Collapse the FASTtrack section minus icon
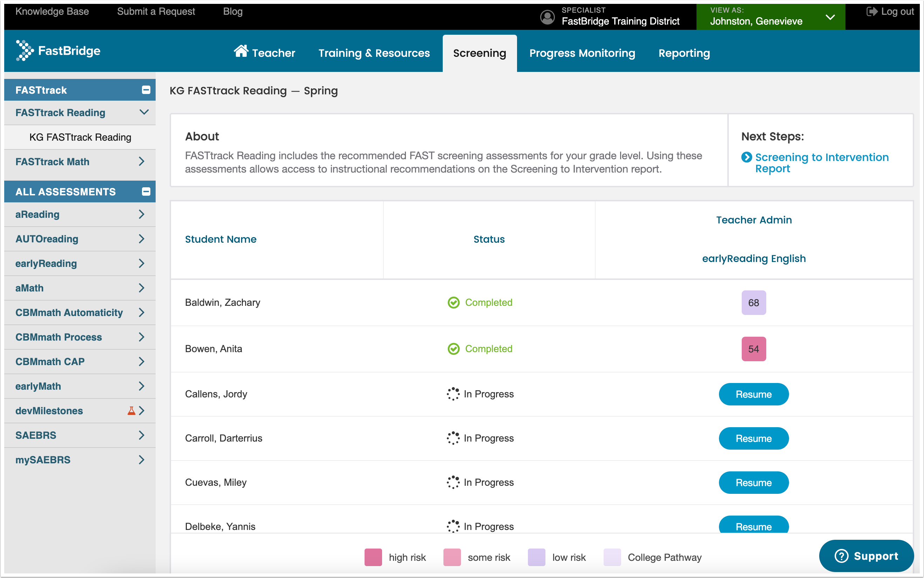924x578 pixels. point(146,90)
